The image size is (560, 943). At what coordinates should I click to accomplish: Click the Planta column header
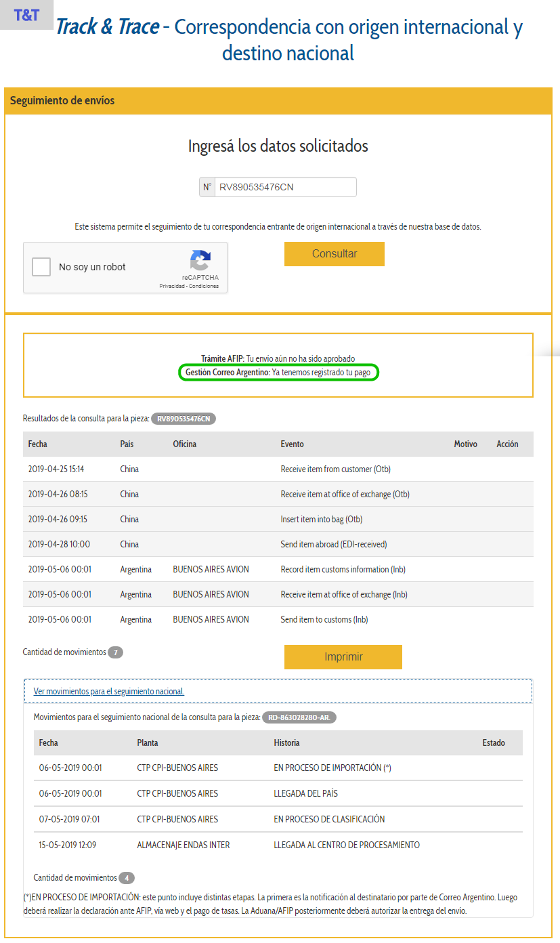pyautogui.click(x=148, y=743)
